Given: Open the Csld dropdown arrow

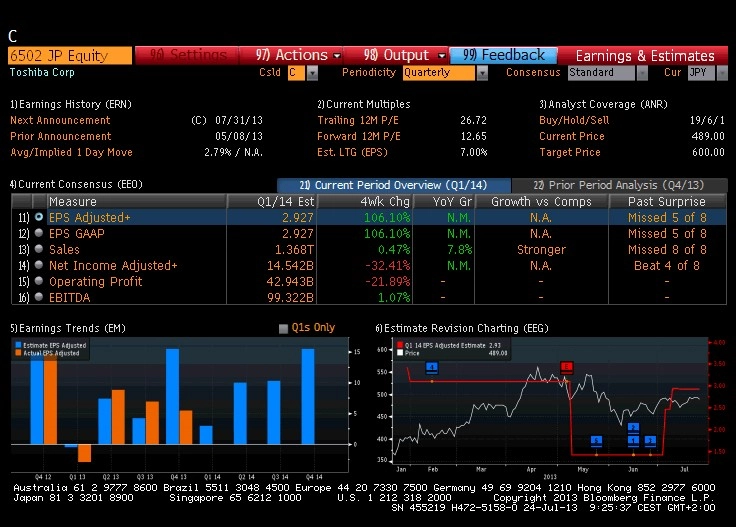Looking at the screenshot, I should [x=312, y=73].
